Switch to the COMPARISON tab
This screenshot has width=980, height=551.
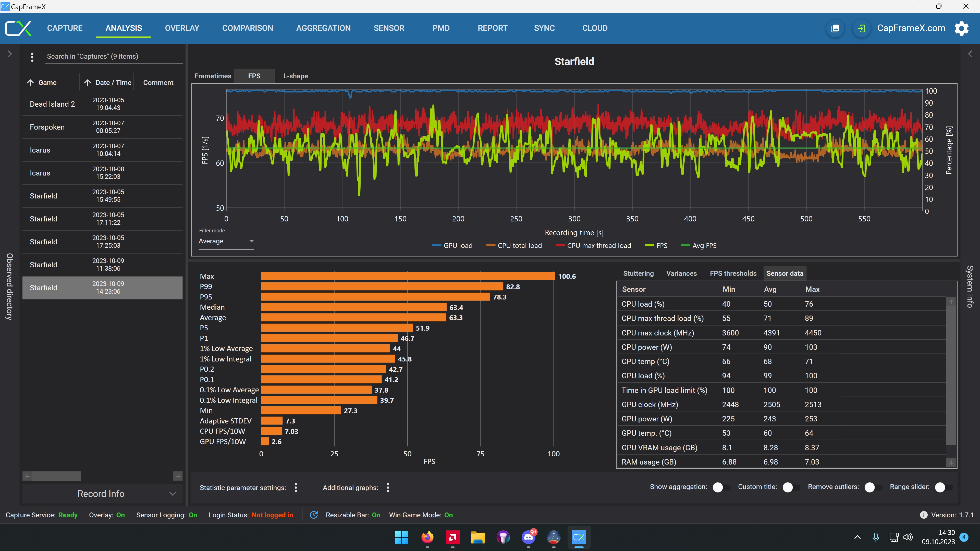point(247,28)
